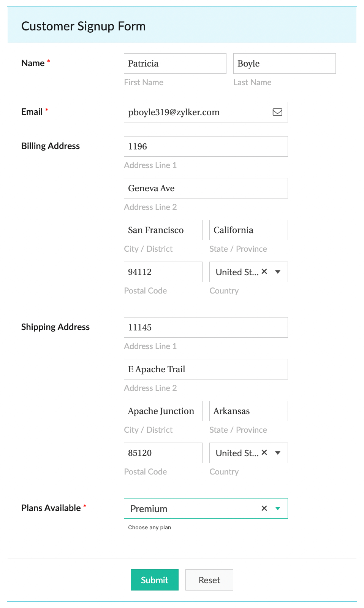Click the Last Name field showing Boyle
The image size is (364, 608).
point(284,63)
